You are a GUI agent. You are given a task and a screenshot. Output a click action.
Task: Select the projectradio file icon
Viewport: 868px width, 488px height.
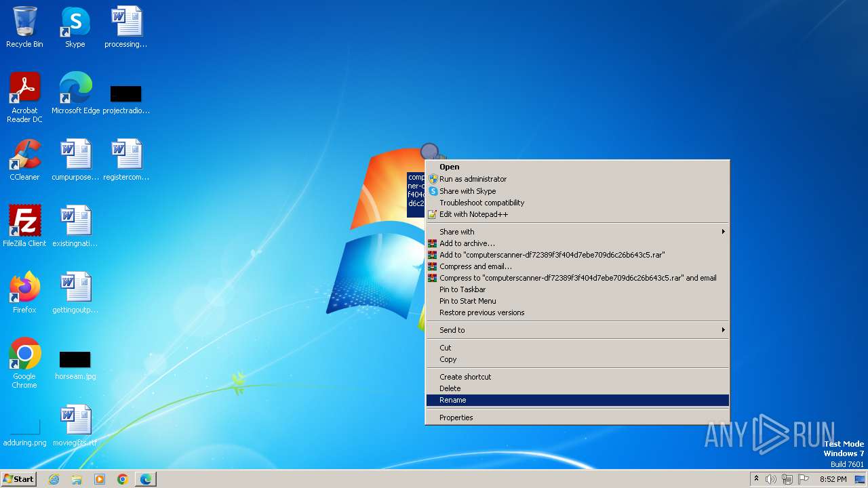pyautogui.click(x=126, y=98)
